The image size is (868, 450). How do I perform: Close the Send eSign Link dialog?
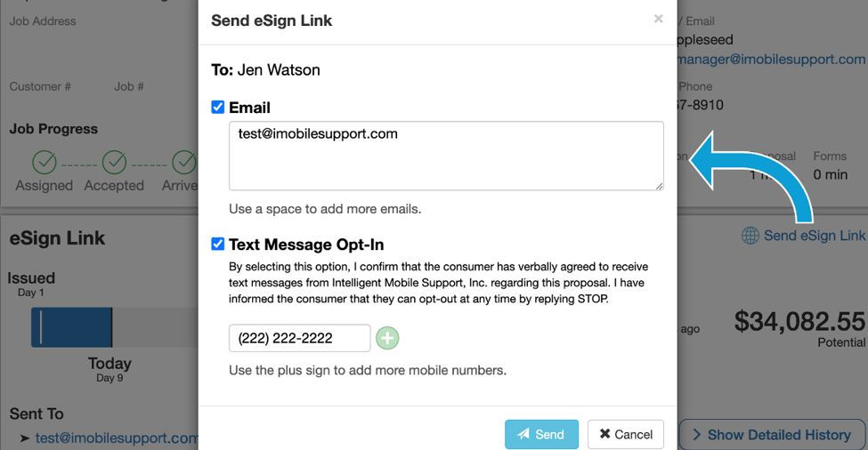(658, 19)
